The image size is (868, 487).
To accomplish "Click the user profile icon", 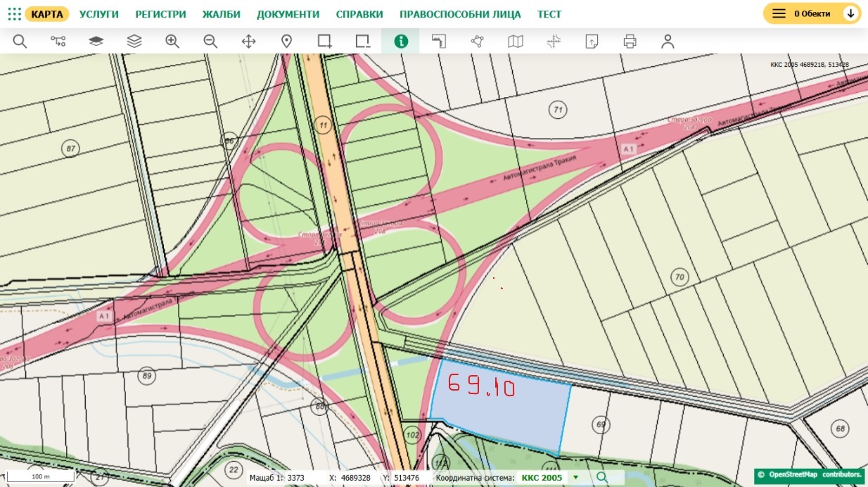I will (668, 42).
